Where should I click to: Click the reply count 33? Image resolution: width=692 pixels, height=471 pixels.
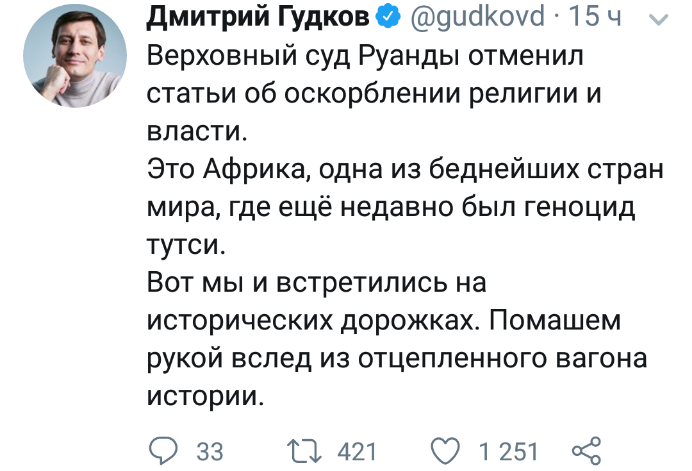pos(210,450)
